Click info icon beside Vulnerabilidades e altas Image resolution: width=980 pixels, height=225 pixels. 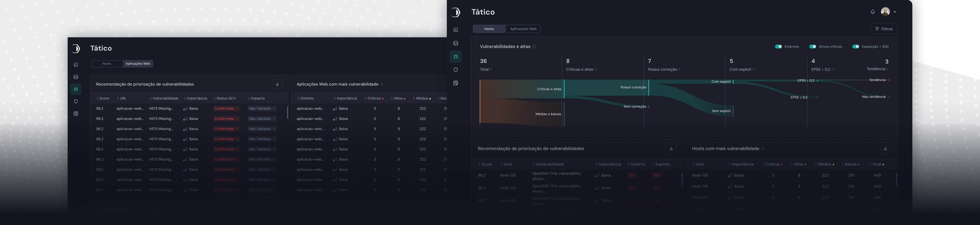(534, 47)
